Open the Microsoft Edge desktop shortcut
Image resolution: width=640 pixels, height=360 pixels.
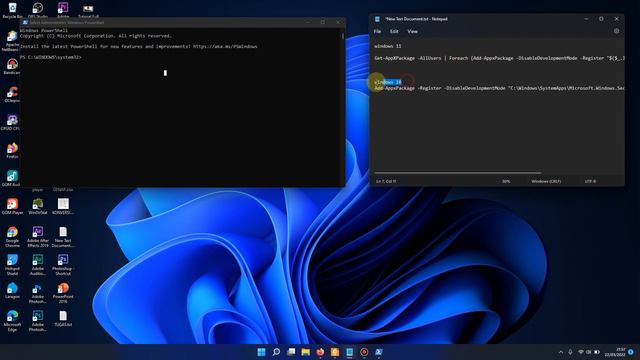click(12, 320)
